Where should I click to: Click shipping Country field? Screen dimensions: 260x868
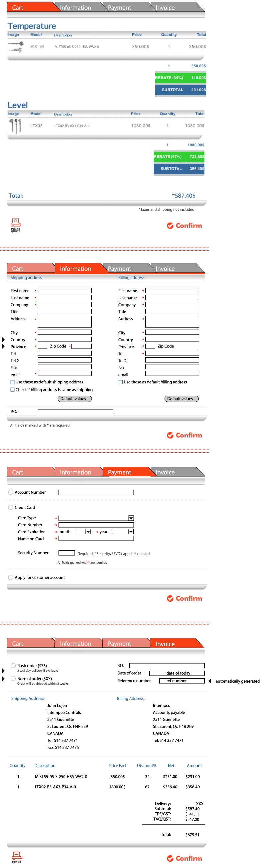(65, 339)
